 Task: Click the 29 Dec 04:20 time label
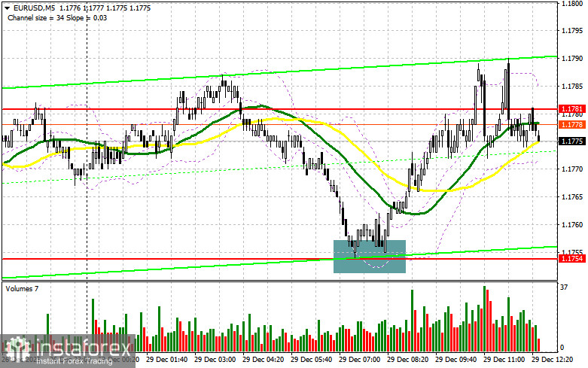click(x=264, y=360)
